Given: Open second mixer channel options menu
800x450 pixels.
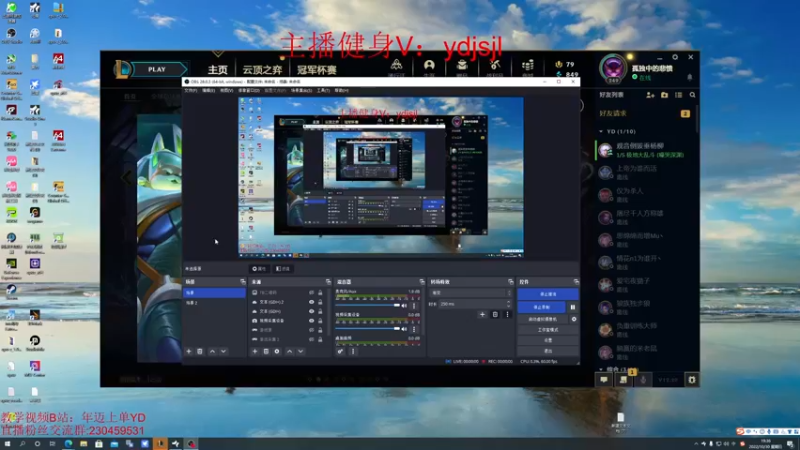Looking at the screenshot, I should coord(414,329).
